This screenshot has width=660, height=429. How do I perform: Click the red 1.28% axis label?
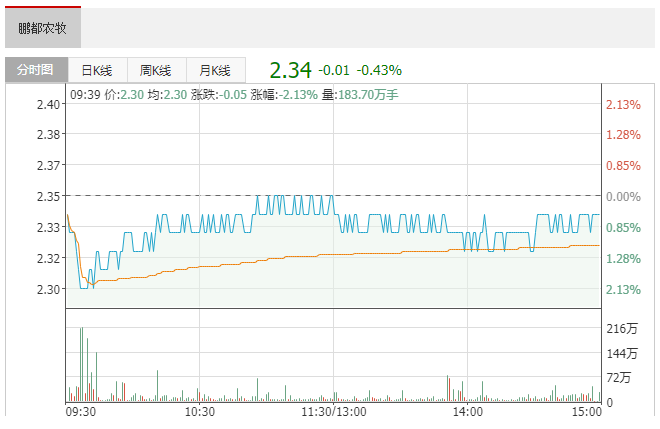click(623, 134)
